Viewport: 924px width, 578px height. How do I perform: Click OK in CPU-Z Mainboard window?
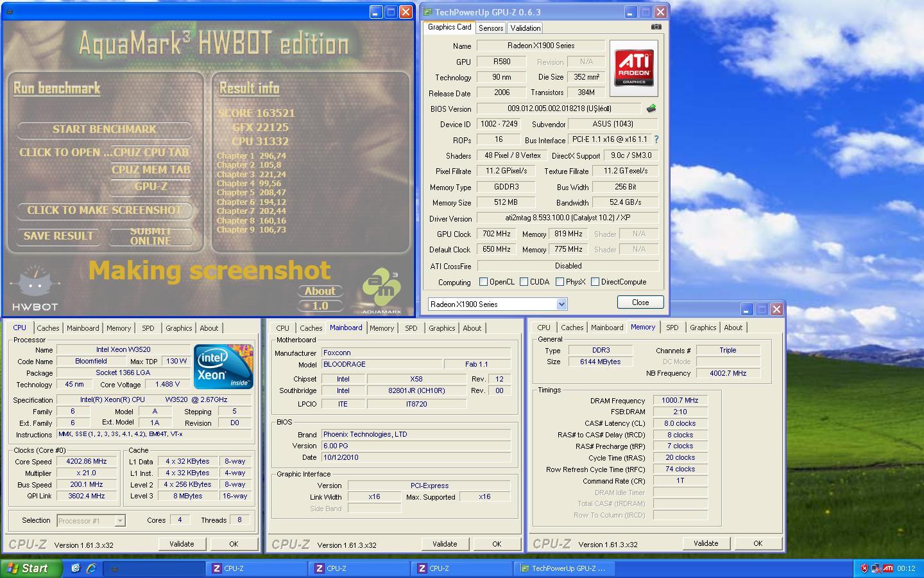pyautogui.click(x=497, y=544)
